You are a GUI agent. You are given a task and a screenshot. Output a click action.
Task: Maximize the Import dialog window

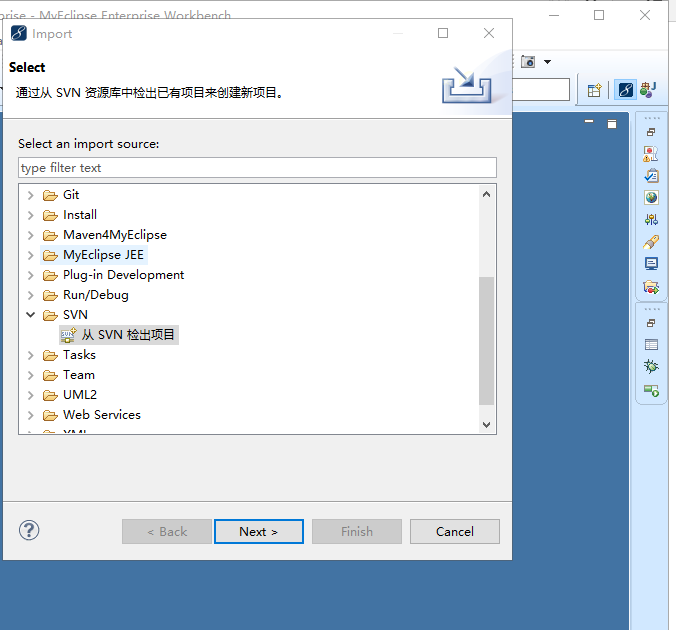443,33
